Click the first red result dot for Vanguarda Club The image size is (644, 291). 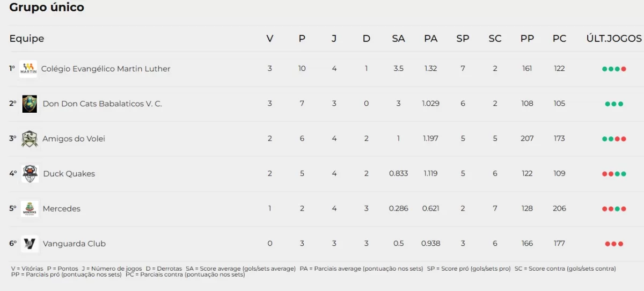[x=608, y=244]
